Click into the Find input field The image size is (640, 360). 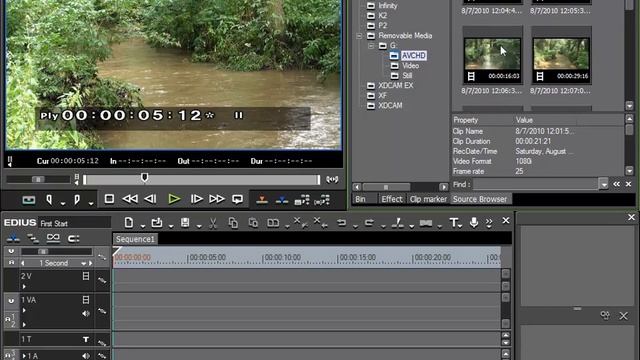pyautogui.click(x=535, y=184)
